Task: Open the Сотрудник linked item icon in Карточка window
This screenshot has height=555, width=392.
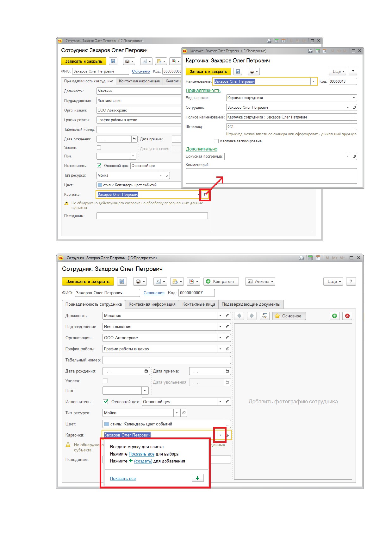Action: coord(354,107)
